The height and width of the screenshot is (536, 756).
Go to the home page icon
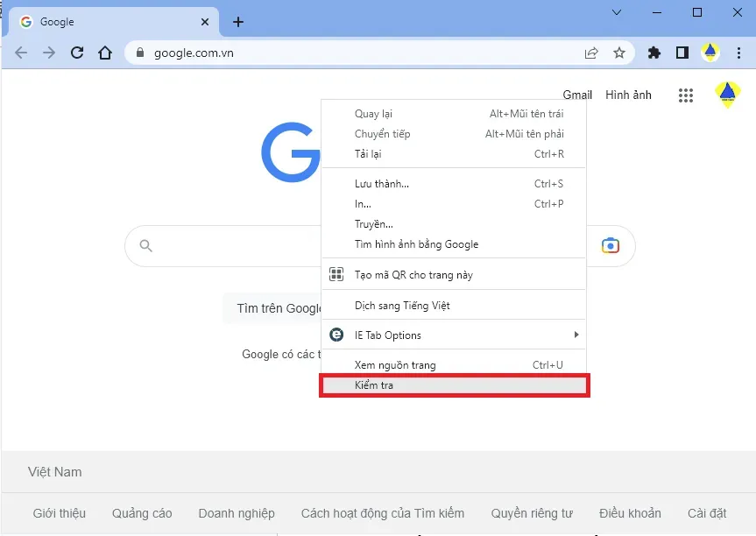click(x=105, y=53)
